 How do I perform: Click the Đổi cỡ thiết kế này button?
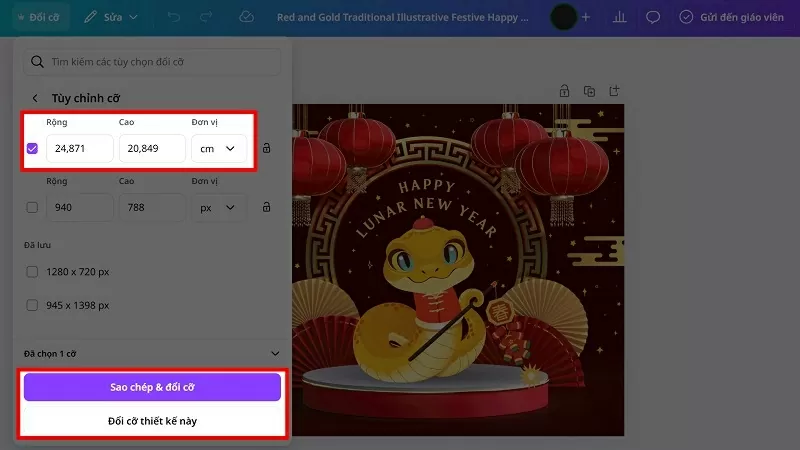(152, 421)
